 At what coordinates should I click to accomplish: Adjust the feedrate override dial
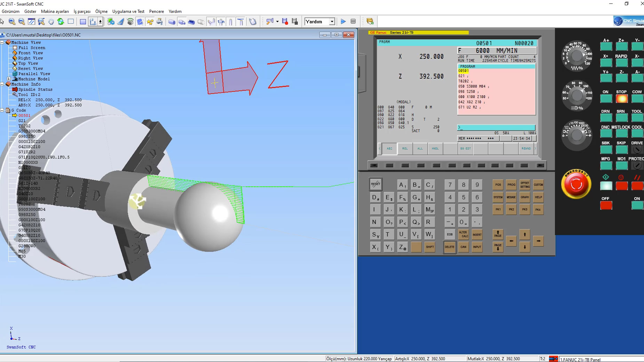(x=577, y=56)
